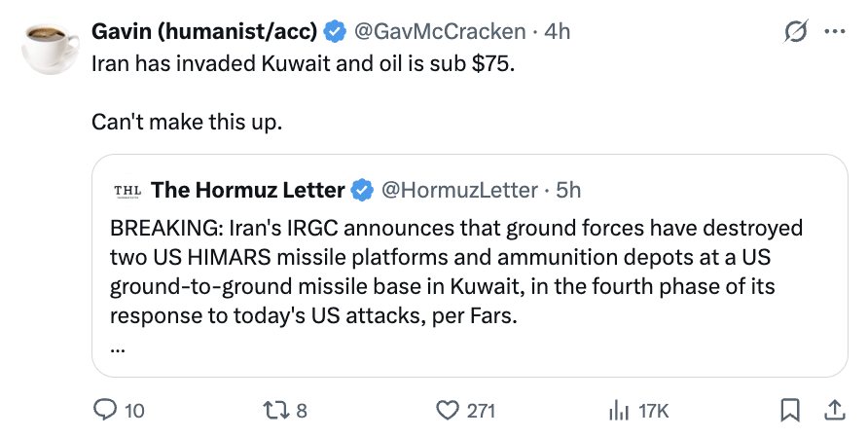
Task: Open the quoted tweet's 5h timestamp
Action: pos(568,191)
